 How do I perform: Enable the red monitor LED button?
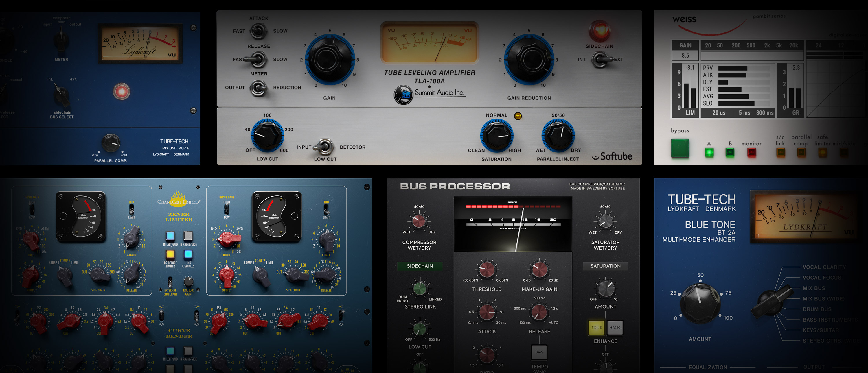coord(751,152)
